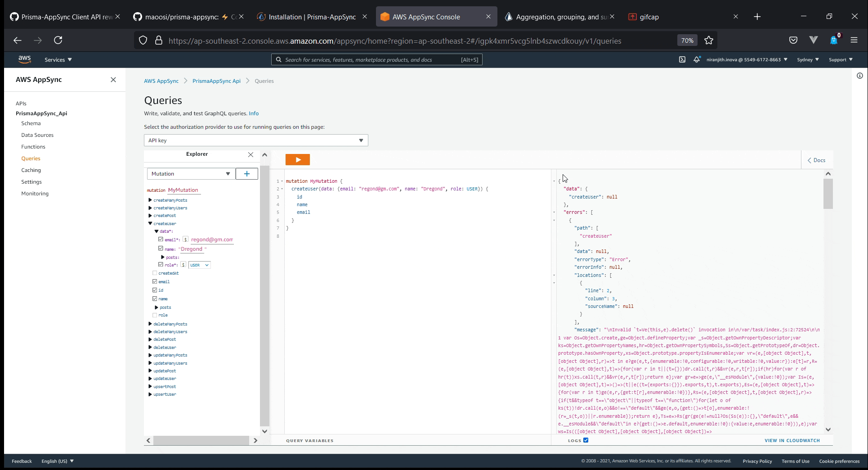Open the page info circle icon
The width and height of the screenshot is (868, 470).
click(860, 76)
